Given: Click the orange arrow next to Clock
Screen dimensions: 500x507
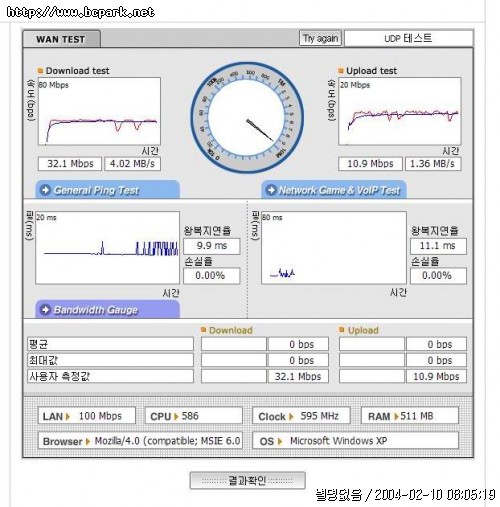Looking at the screenshot, I should coord(291,416).
